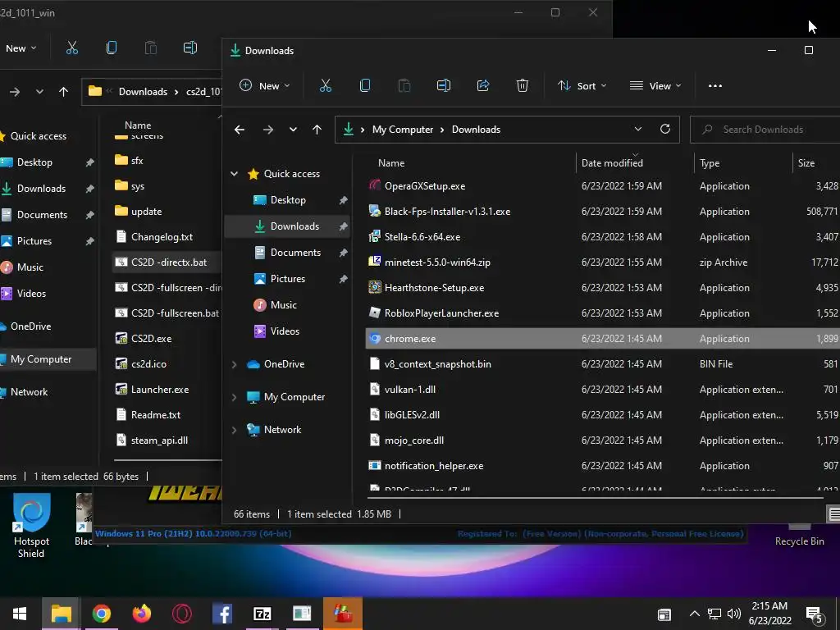Expand OneDrive node in Downloads sidebar
Screen dimensions: 840x630
click(x=234, y=364)
